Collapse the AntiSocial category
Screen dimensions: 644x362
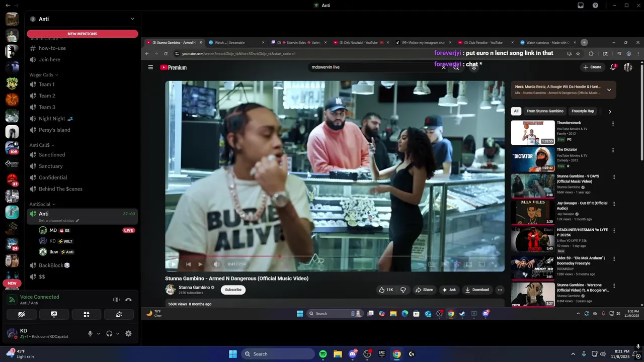(42, 204)
